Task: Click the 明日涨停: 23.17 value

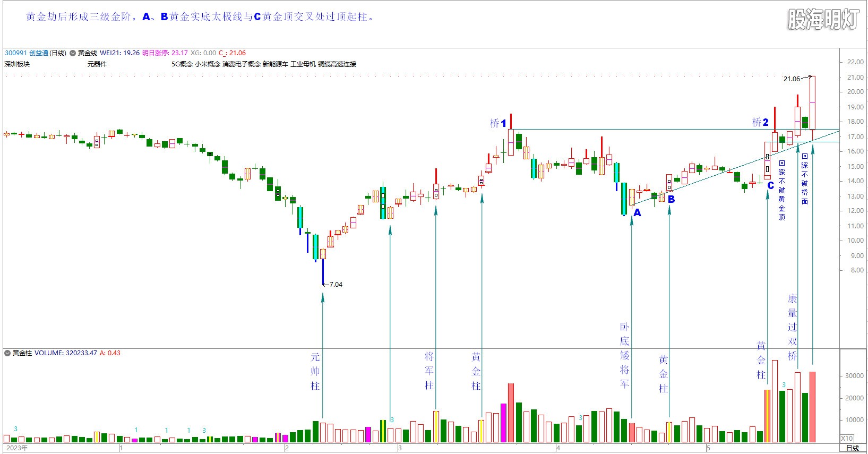Action: 165,53
